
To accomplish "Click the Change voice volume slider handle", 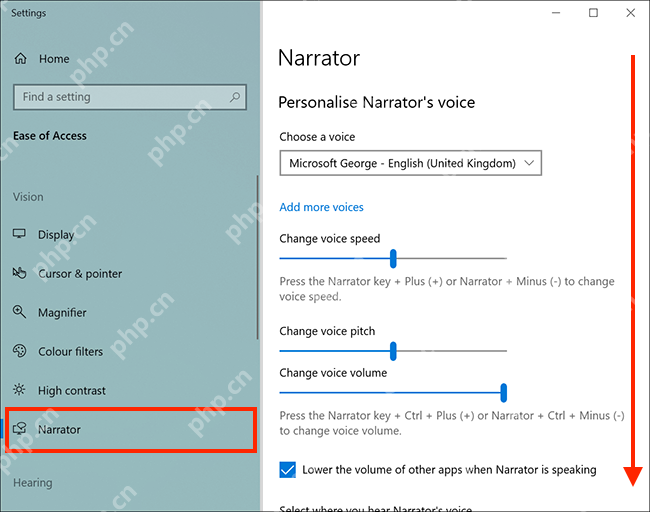I will (x=503, y=393).
